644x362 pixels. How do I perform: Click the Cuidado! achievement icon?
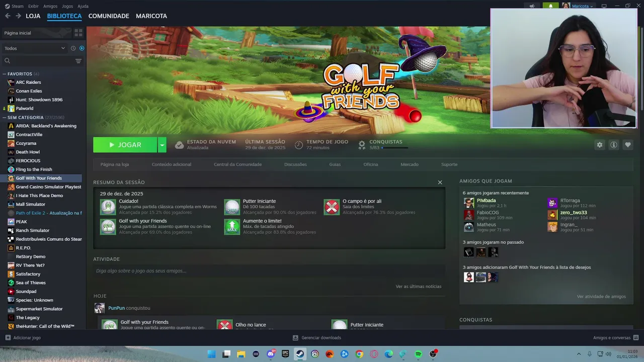point(108,207)
